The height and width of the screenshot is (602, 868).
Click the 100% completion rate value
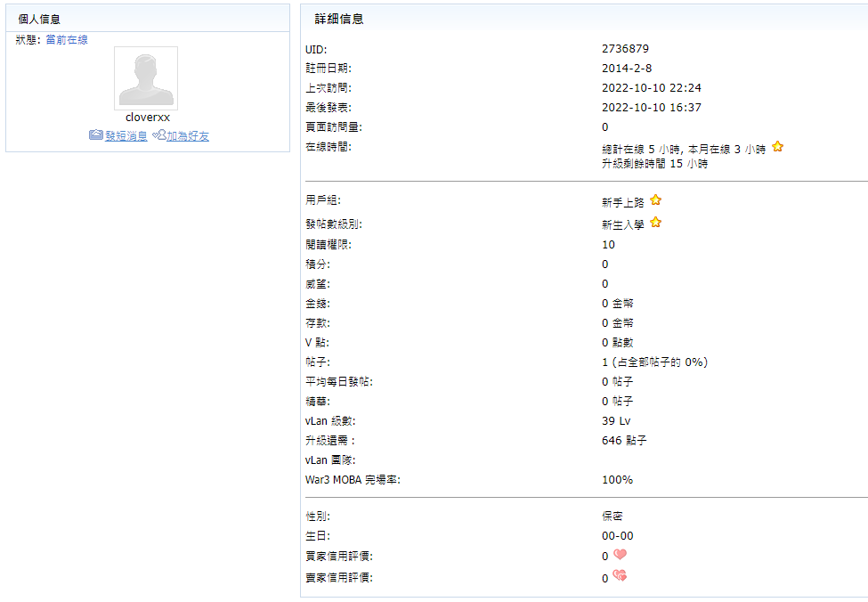[617, 480]
